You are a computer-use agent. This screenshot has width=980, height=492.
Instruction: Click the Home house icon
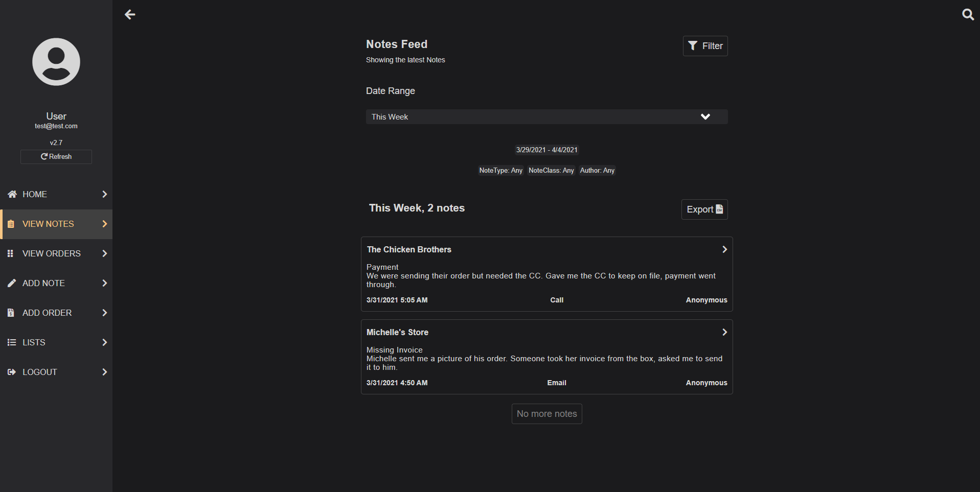12,194
